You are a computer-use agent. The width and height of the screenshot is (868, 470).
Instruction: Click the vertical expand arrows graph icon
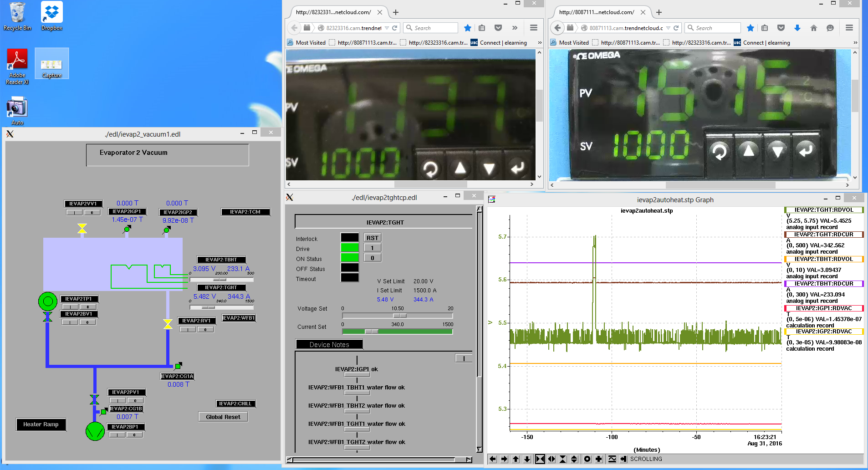pyautogui.click(x=574, y=459)
